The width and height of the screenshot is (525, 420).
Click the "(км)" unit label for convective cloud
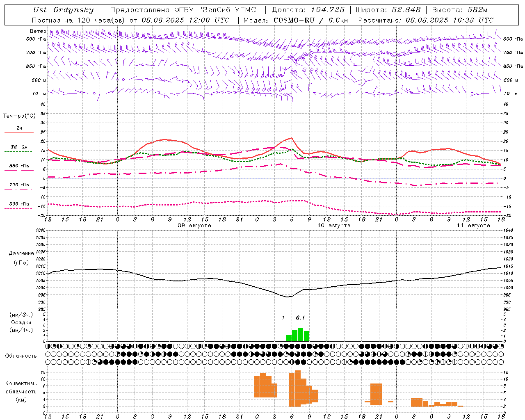(x=21, y=399)
